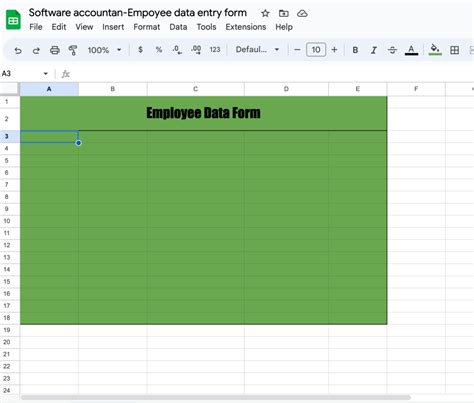Open the Tools menu
Screen dimensions: 474x403
pos(206,27)
